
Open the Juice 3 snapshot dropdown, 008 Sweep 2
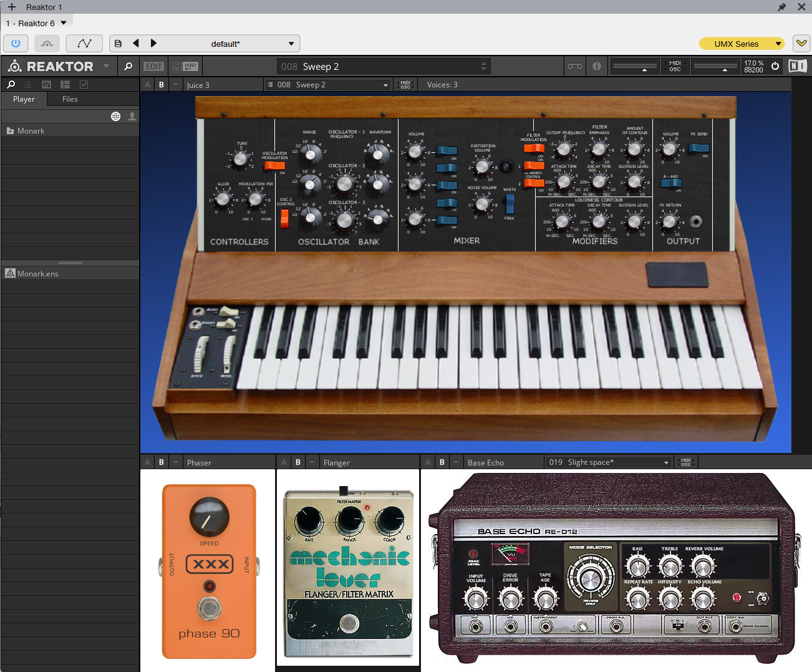(x=328, y=85)
